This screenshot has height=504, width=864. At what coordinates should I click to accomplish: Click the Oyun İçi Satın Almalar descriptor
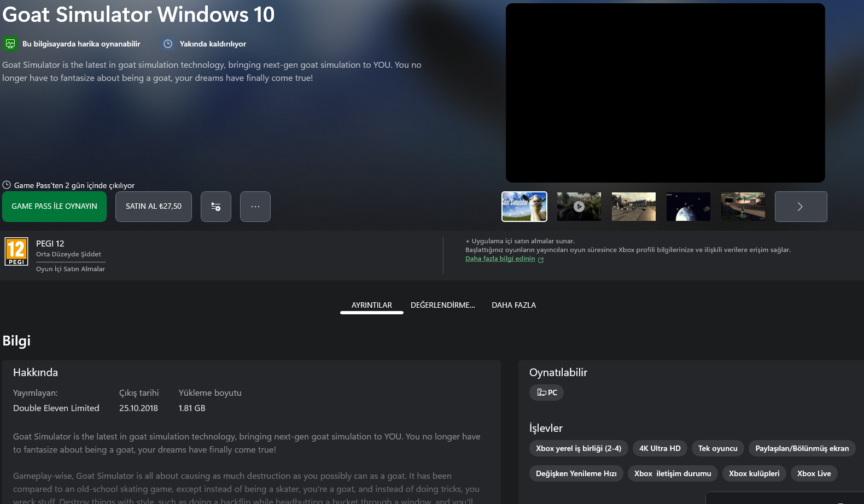pyautogui.click(x=71, y=269)
